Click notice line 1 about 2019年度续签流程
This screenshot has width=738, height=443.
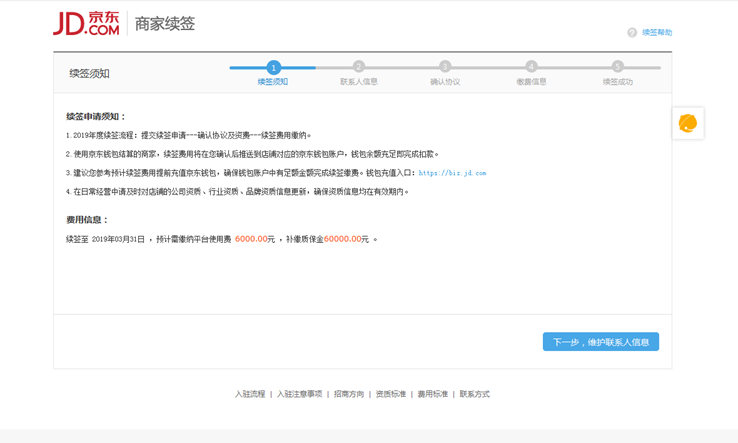pyautogui.click(x=189, y=136)
